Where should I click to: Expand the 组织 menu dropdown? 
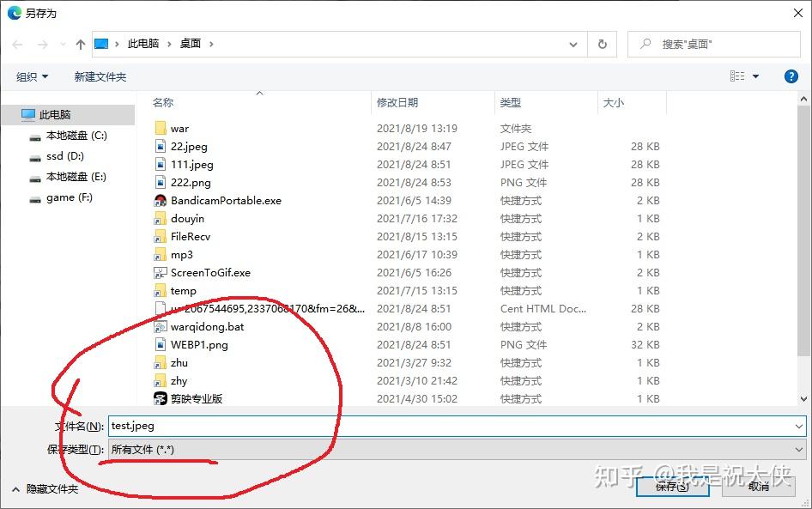32,76
